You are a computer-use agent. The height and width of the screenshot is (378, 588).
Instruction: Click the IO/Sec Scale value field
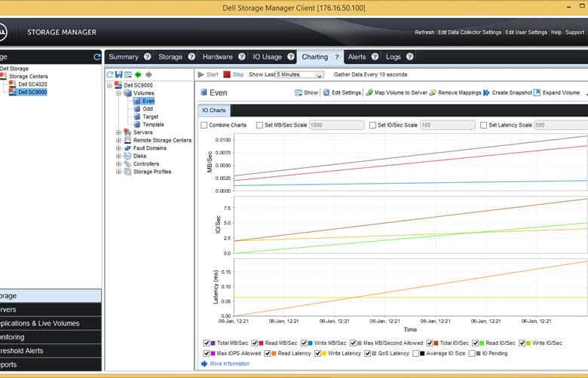coord(447,125)
